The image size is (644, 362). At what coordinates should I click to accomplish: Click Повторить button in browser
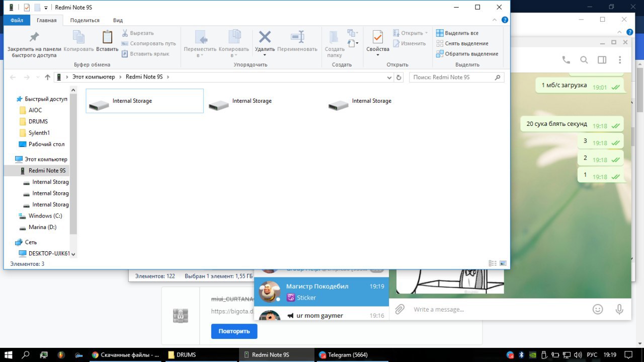234,331
